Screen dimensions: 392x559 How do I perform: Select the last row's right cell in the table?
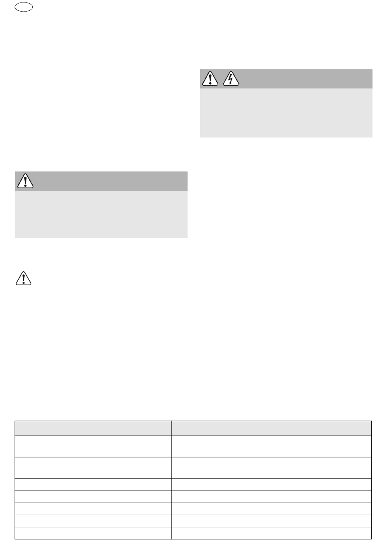[272, 533]
